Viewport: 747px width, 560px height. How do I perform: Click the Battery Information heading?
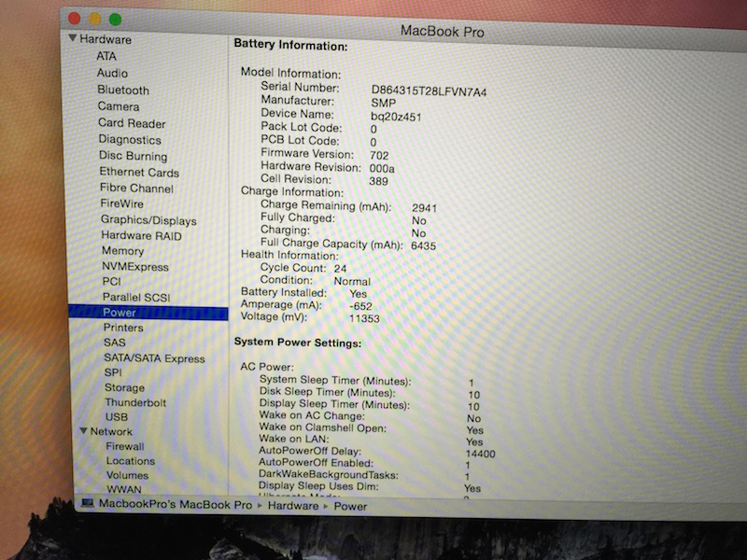290,45
